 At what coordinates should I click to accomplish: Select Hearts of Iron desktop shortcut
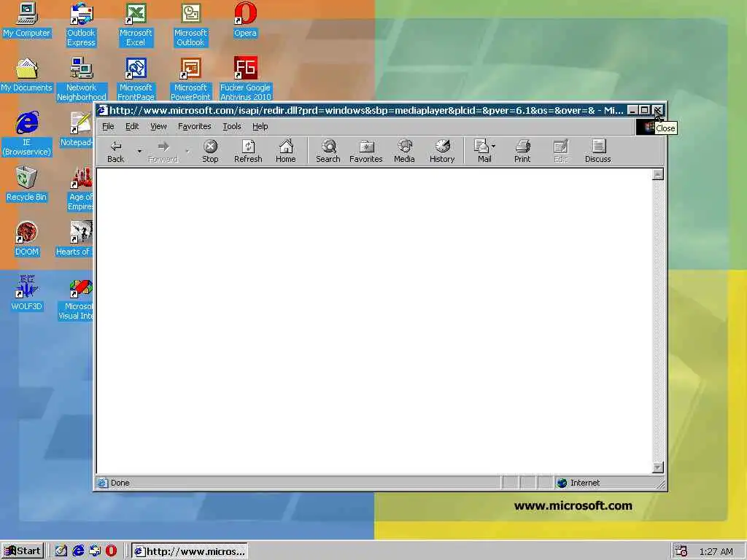74,239
